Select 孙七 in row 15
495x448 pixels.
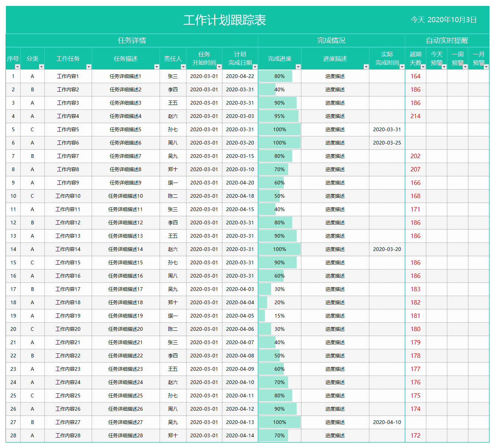click(173, 262)
